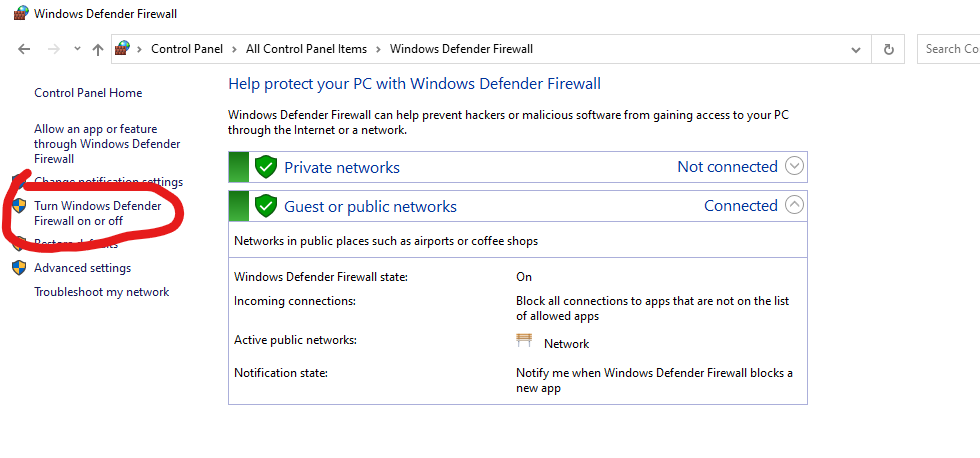Click the firewall icon in the address bar

[123, 48]
